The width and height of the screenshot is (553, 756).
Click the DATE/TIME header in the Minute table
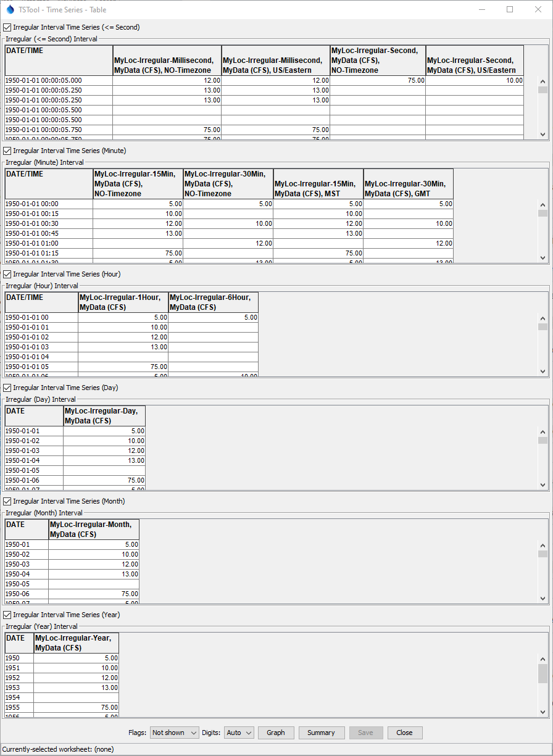pyautogui.click(x=49, y=183)
